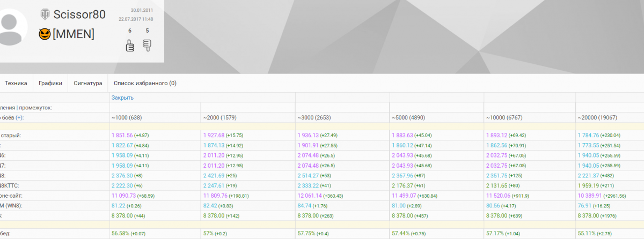Open Список избранного (0) tab
The width and height of the screenshot is (644, 239).
[145, 83]
